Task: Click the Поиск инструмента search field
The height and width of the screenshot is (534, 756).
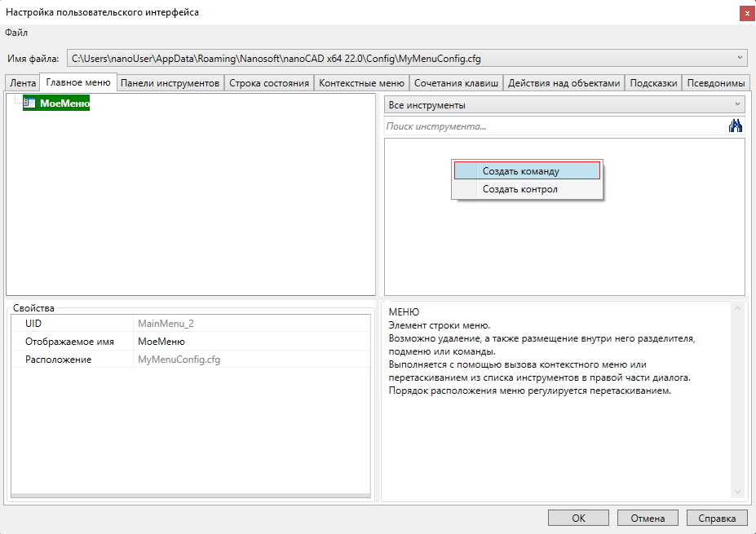Action: tap(555, 126)
